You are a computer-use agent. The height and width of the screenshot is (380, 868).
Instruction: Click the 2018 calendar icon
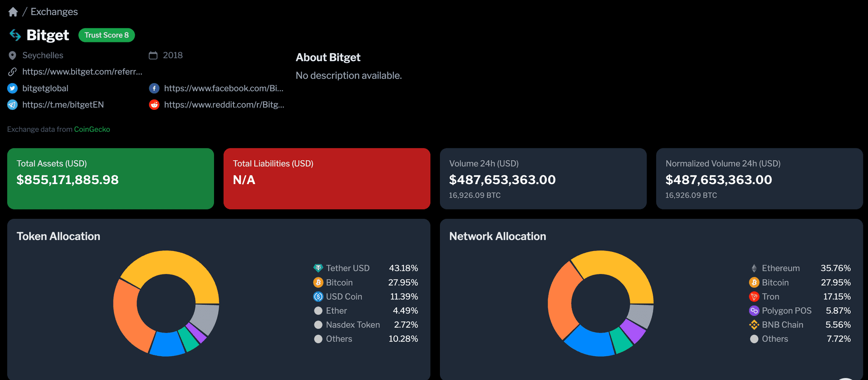click(153, 55)
